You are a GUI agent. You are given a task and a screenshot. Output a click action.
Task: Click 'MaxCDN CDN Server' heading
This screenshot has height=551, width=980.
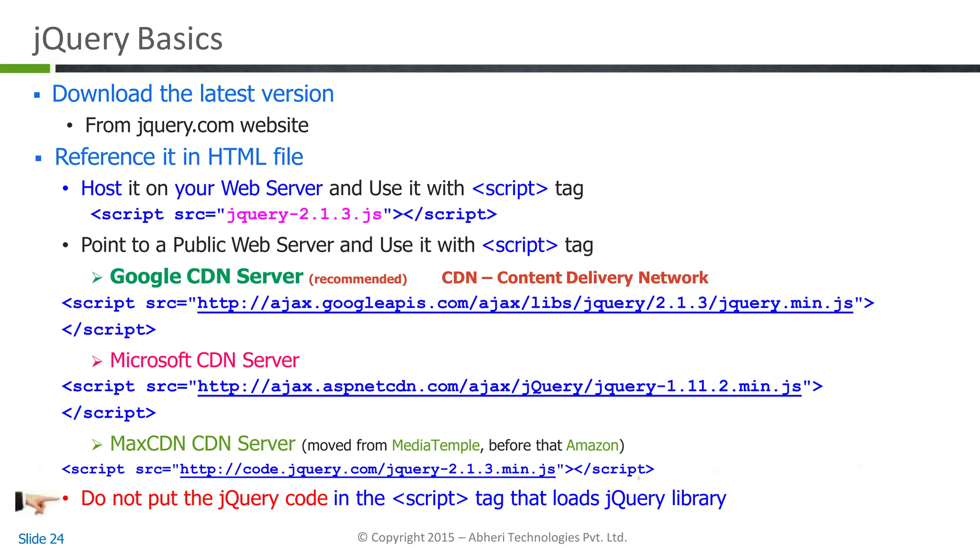202,444
